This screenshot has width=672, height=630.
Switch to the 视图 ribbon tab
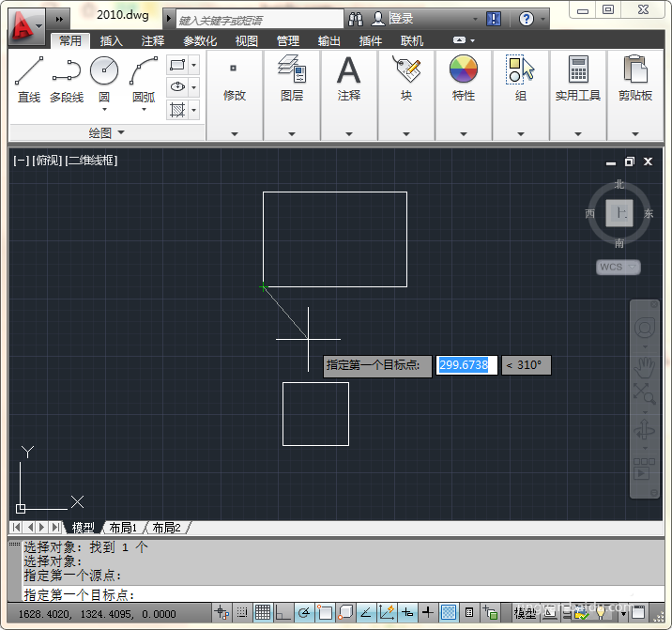(247, 41)
